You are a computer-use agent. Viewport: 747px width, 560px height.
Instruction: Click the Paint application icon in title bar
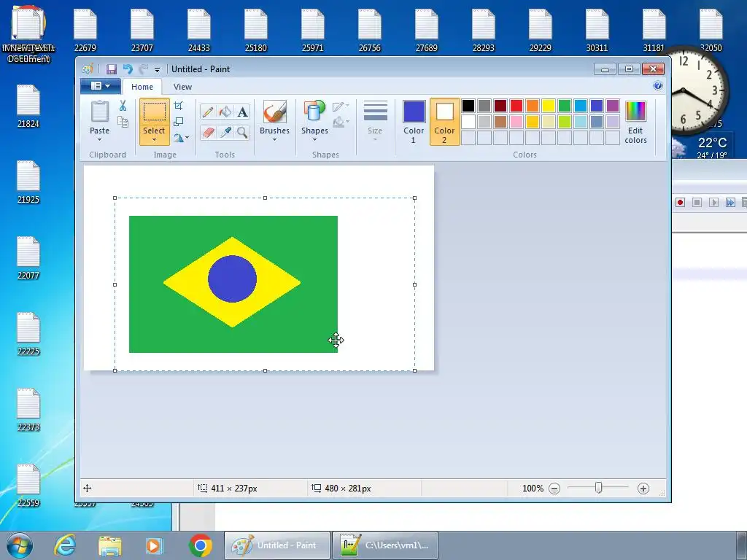pos(88,69)
